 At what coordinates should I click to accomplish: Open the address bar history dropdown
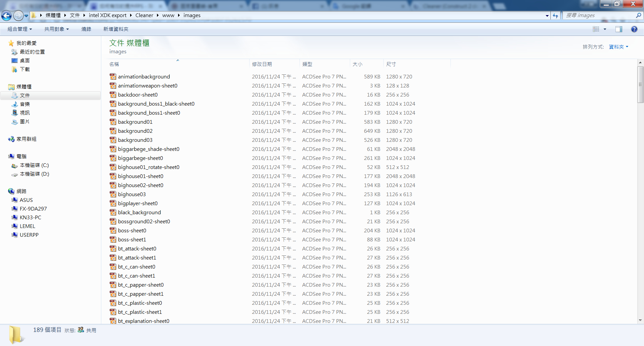pyautogui.click(x=547, y=16)
